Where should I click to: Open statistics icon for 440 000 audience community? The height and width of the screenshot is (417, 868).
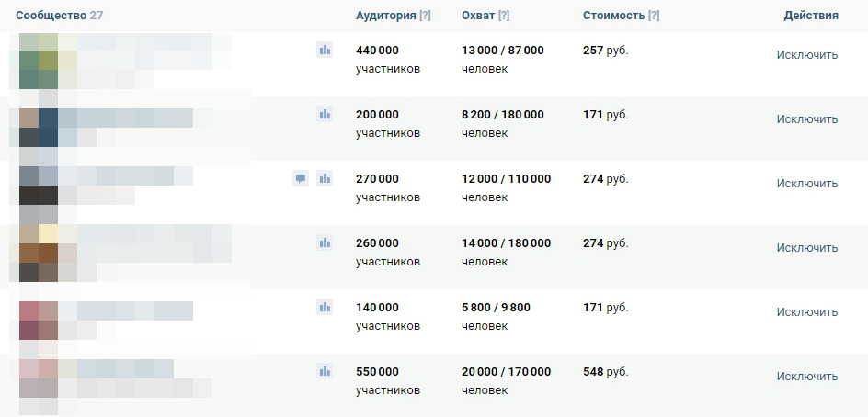coord(324,50)
